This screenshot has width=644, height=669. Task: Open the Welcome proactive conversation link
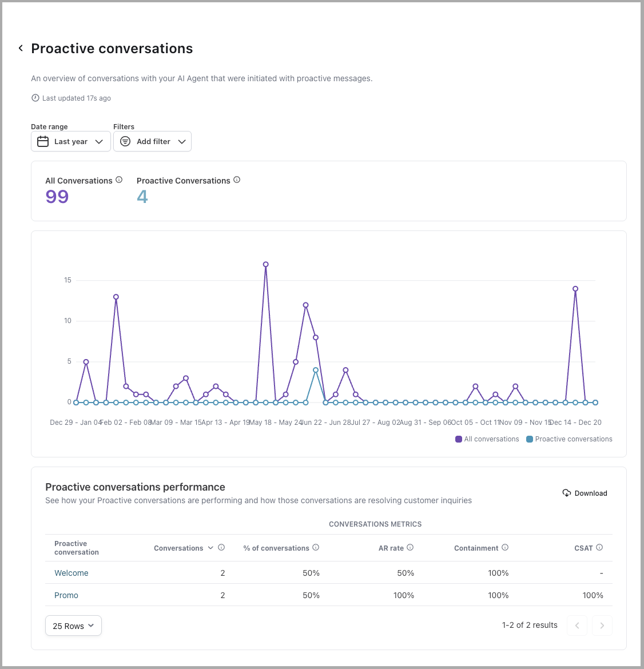pyautogui.click(x=71, y=573)
